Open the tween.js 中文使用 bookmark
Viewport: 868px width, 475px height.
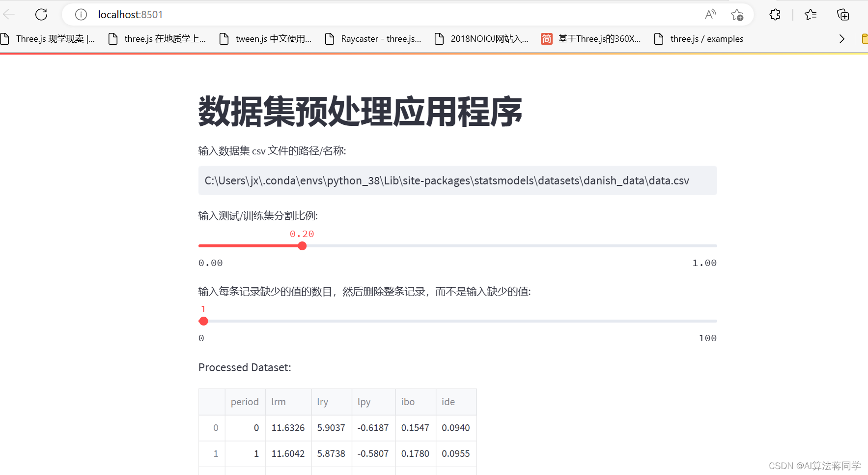(x=266, y=39)
